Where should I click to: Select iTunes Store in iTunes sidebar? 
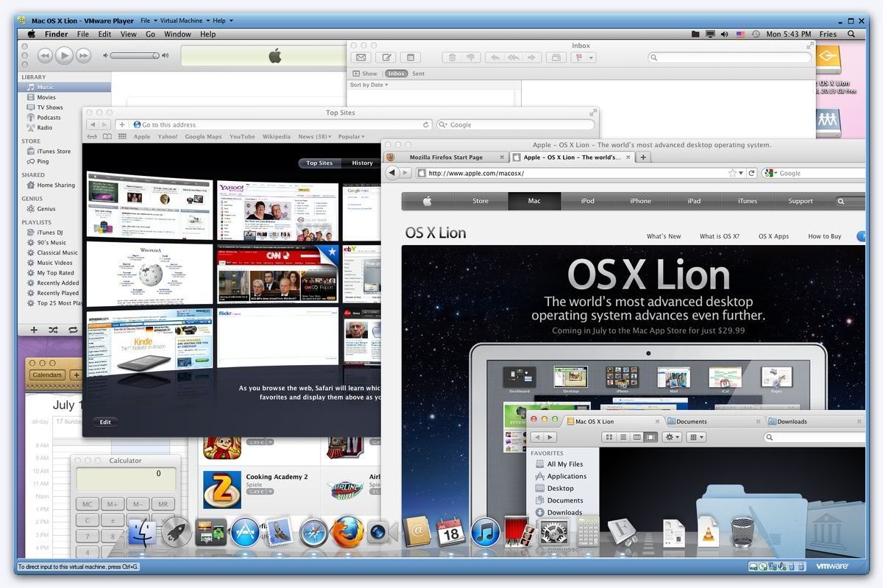click(x=54, y=152)
